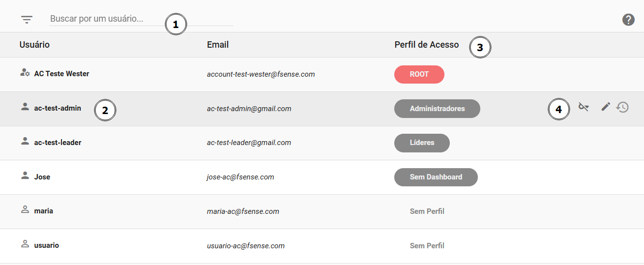The image size is (644, 265).
Task: Click the outlined person icon beside maria
Action: [25, 209]
